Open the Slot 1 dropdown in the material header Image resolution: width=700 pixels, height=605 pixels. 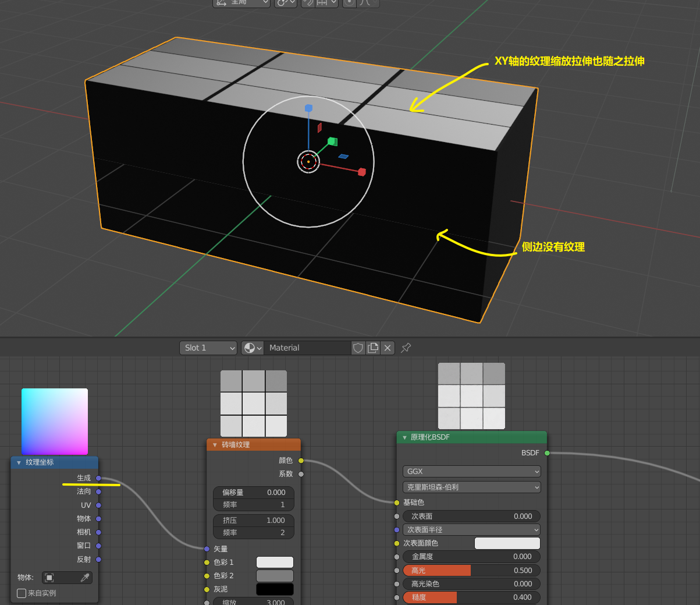pos(208,348)
